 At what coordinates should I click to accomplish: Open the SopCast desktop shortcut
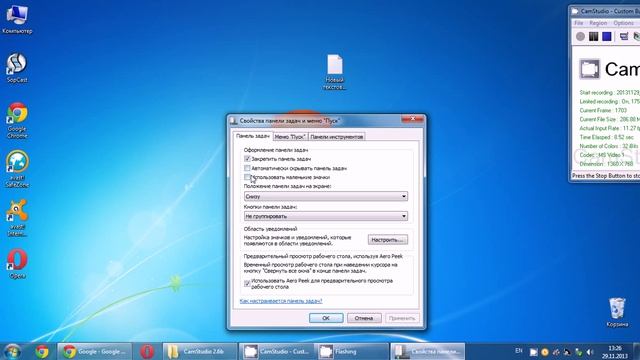(x=17, y=68)
